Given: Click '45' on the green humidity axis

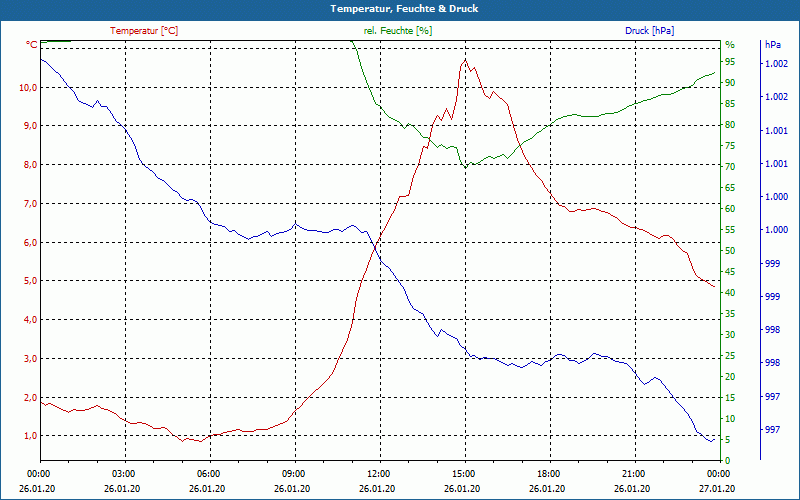Looking at the screenshot, I should [x=730, y=272].
